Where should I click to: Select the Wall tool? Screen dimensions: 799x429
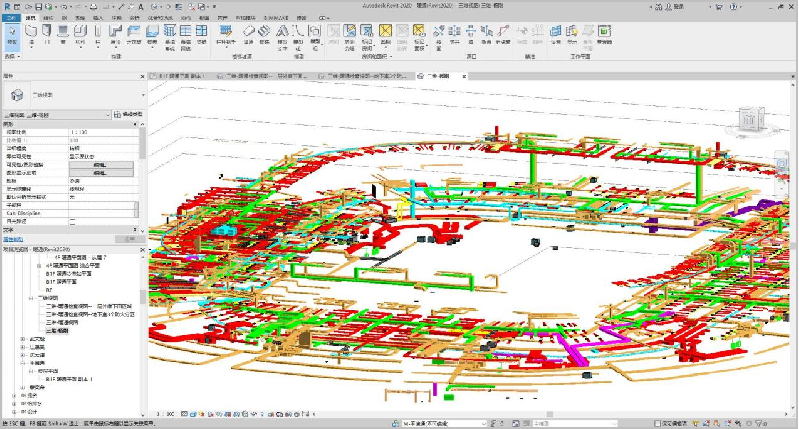[33, 40]
